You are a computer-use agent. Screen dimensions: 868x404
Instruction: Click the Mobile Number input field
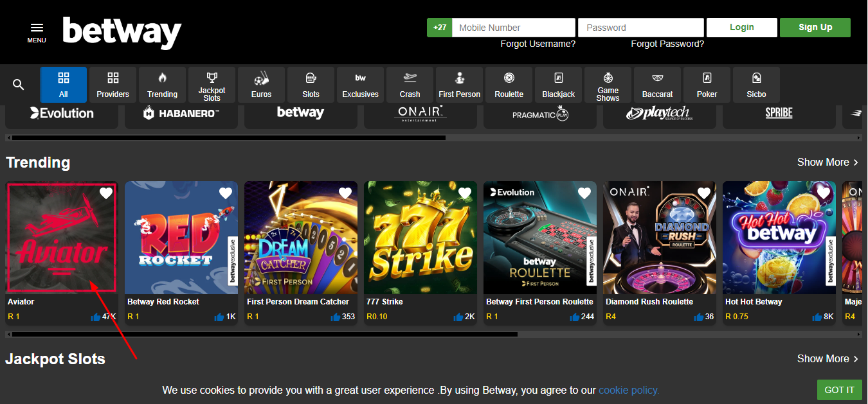[513, 28]
